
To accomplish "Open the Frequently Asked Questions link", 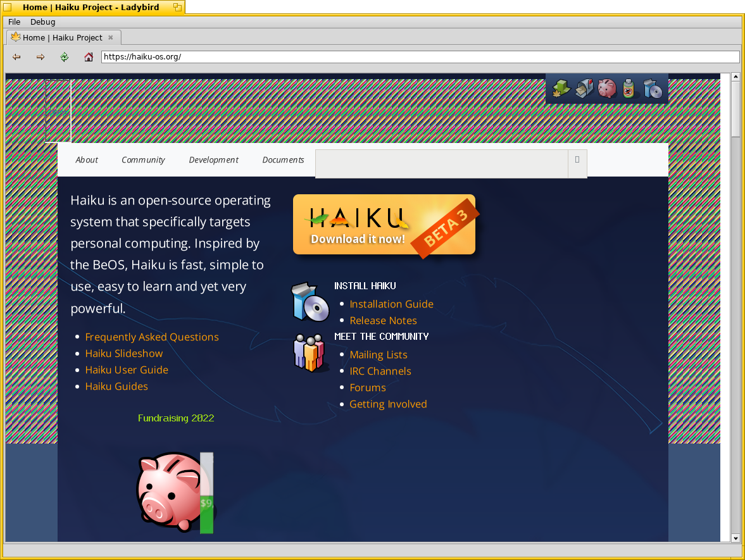I will coord(152,337).
